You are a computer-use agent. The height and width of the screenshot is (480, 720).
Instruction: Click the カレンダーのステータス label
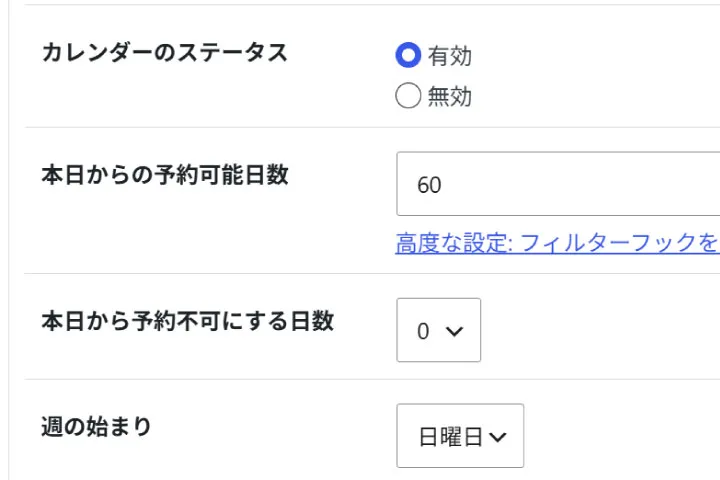(x=164, y=52)
